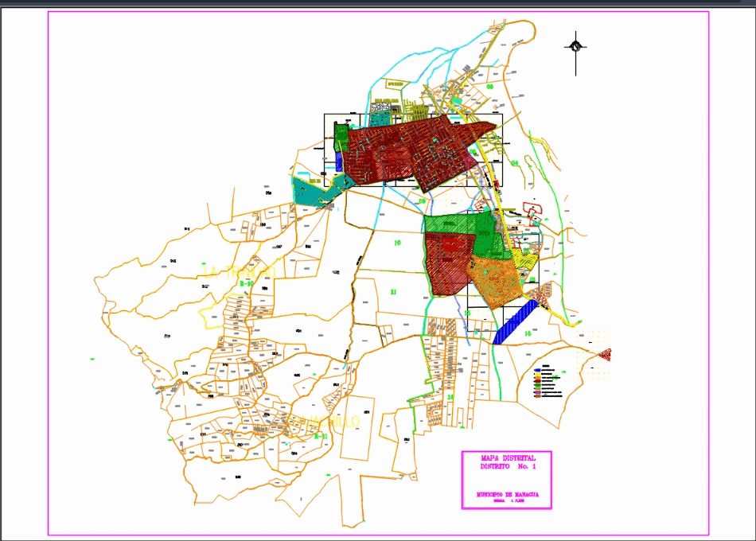Select the yellow legend symbol marker
The height and width of the screenshot is (541, 756).
pos(538,374)
